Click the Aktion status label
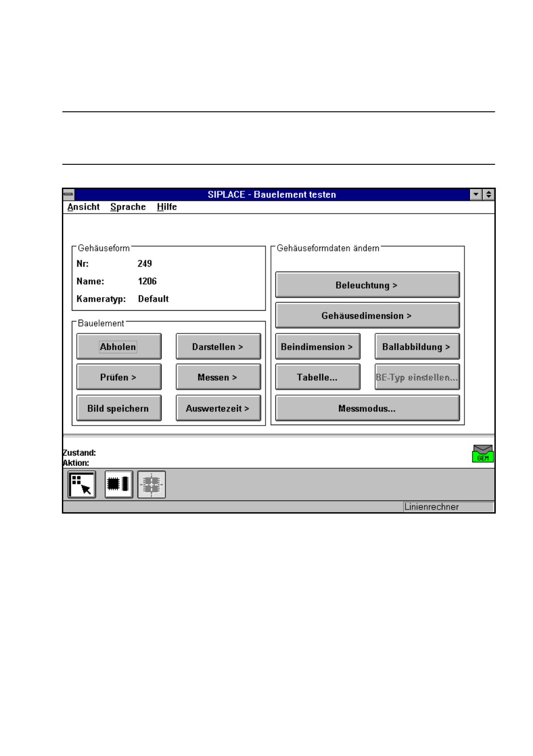This screenshot has height=756, width=533. [x=76, y=463]
